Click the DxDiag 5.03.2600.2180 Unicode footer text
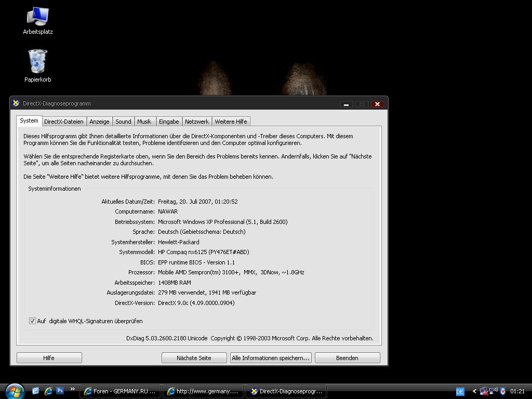532x399 pixels. 167,338
